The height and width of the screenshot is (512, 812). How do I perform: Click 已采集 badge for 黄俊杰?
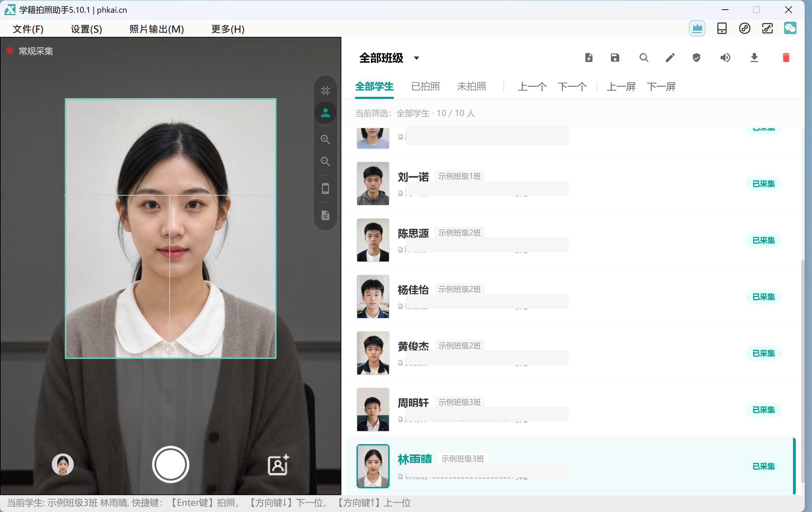pyautogui.click(x=763, y=353)
